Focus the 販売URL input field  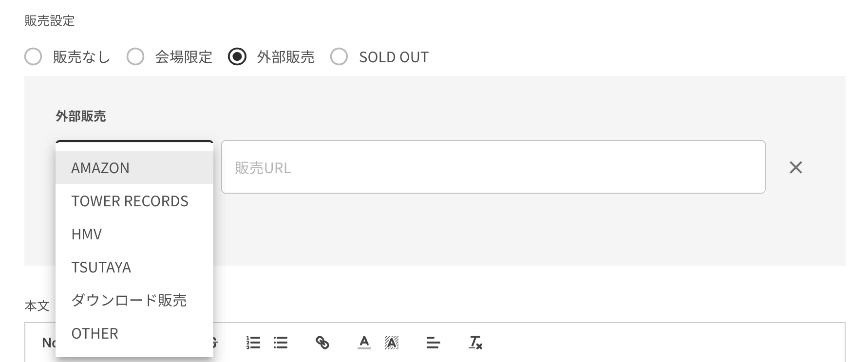[493, 167]
